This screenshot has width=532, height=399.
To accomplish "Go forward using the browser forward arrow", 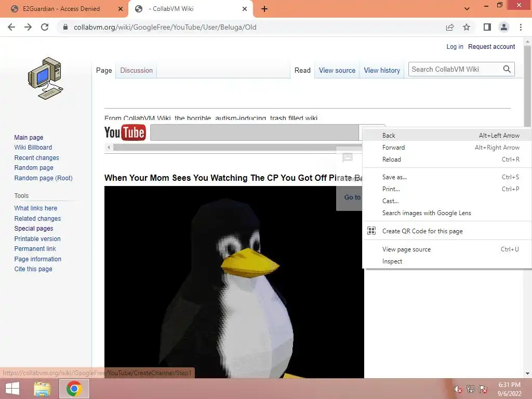I will [x=28, y=27].
